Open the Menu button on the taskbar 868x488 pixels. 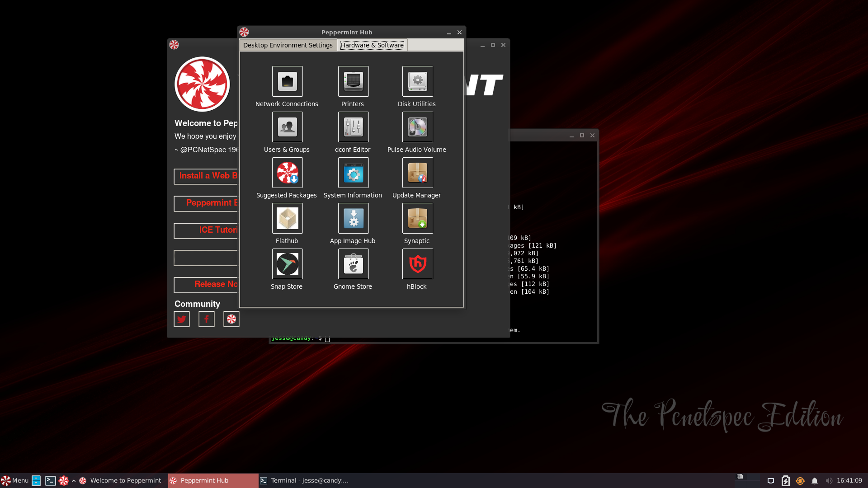coord(15,480)
